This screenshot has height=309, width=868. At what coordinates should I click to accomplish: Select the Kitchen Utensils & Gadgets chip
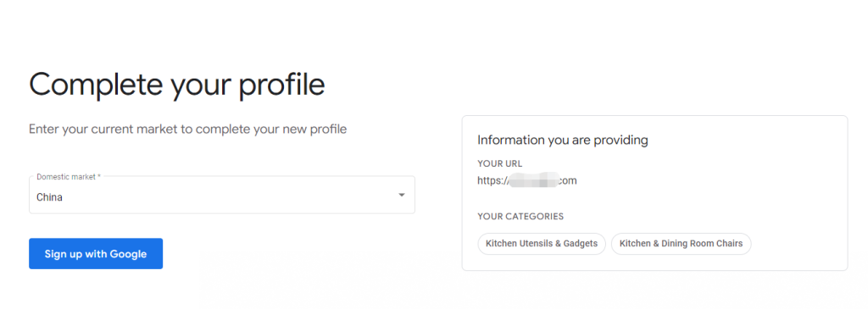542,244
